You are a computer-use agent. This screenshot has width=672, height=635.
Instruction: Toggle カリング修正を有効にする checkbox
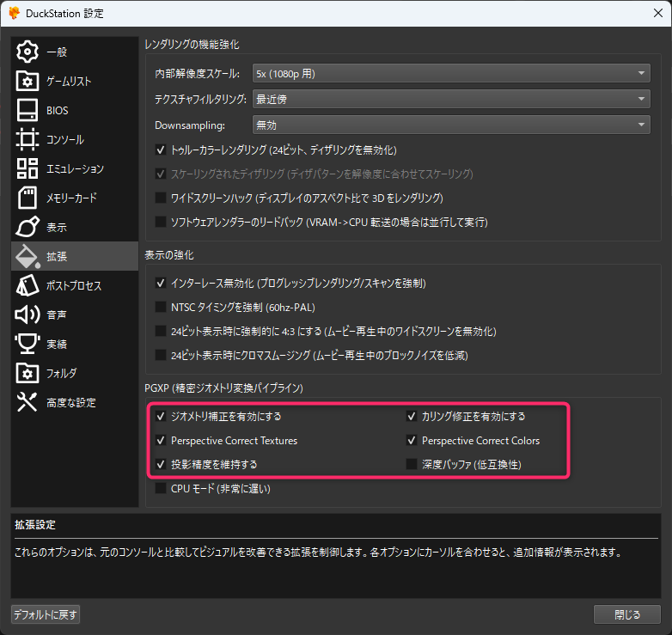[x=412, y=416]
